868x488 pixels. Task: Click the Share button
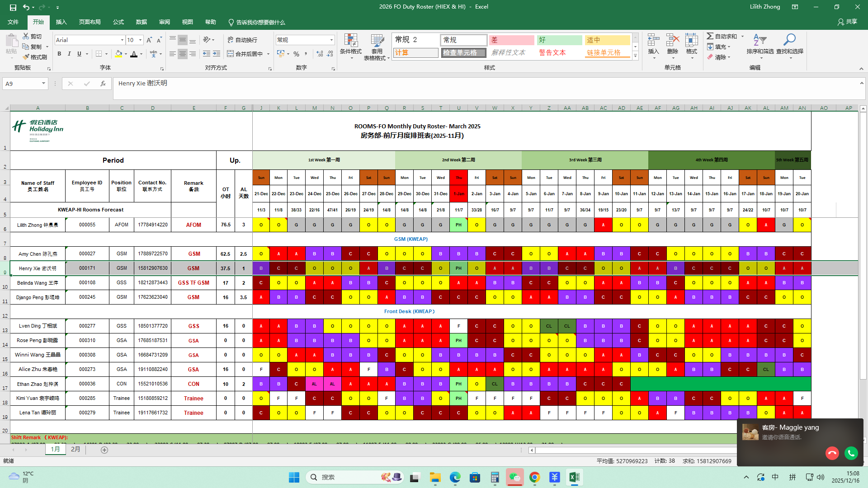coord(847,22)
